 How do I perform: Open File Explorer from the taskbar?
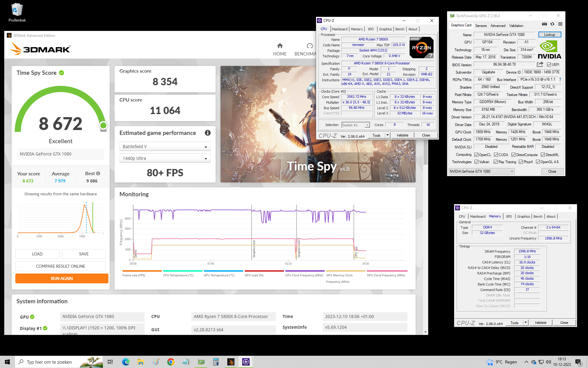point(141,362)
